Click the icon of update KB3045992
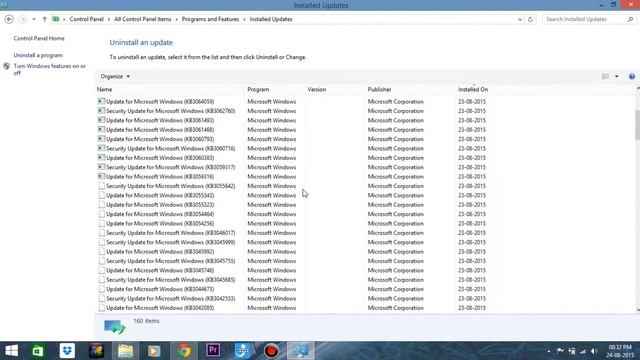The height and width of the screenshot is (360, 640). pos(101,251)
